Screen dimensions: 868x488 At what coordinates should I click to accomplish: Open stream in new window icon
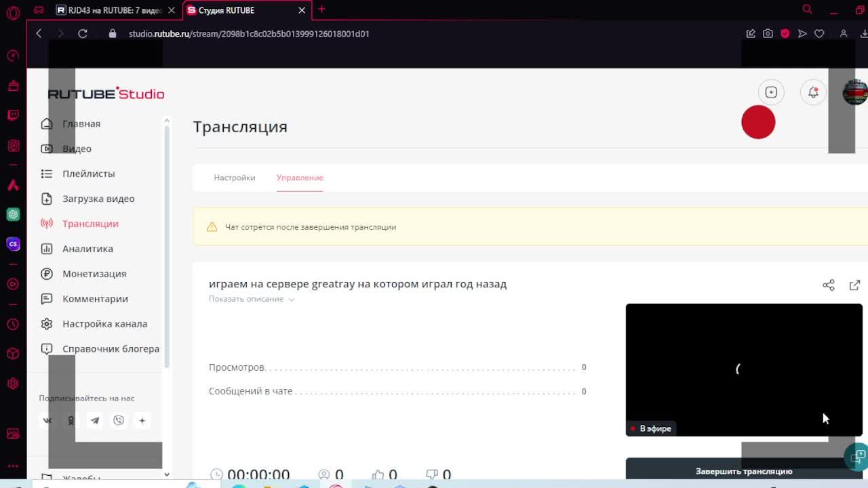855,285
